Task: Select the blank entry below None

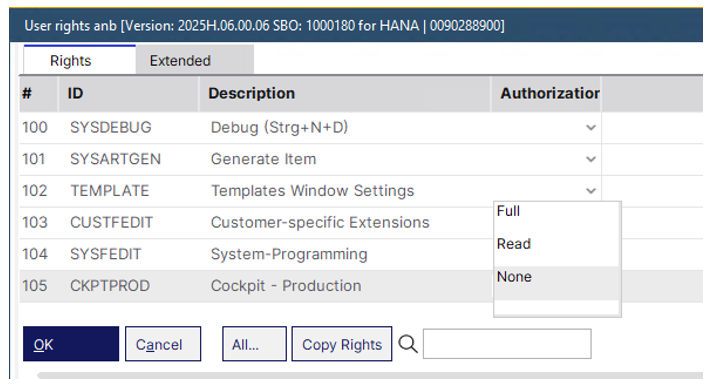Action: (557, 307)
